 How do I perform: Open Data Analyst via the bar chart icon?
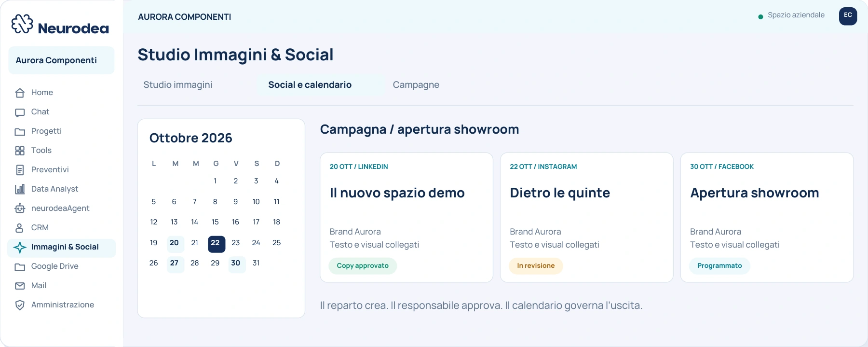coord(20,189)
